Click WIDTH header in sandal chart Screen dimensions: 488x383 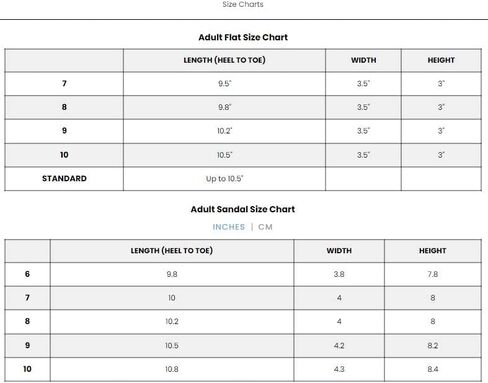pyautogui.click(x=339, y=251)
